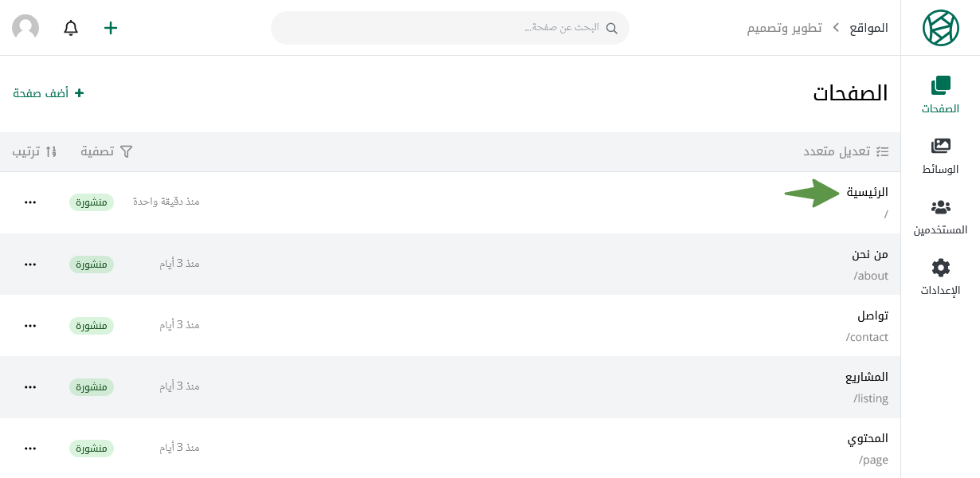This screenshot has height=478, width=980.
Task: Click the green app logo icon
Action: (x=940, y=28)
